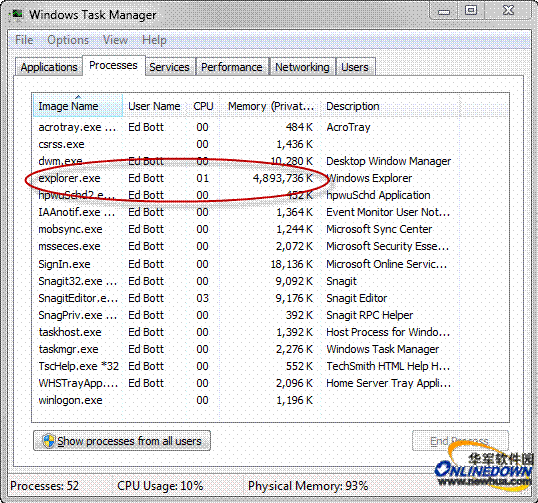Go to the Networking tab
The image size is (538, 503).
click(x=302, y=67)
